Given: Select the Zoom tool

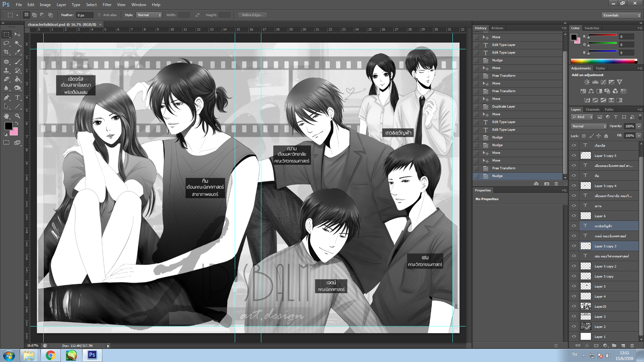Looking at the screenshot, I should click(17, 116).
